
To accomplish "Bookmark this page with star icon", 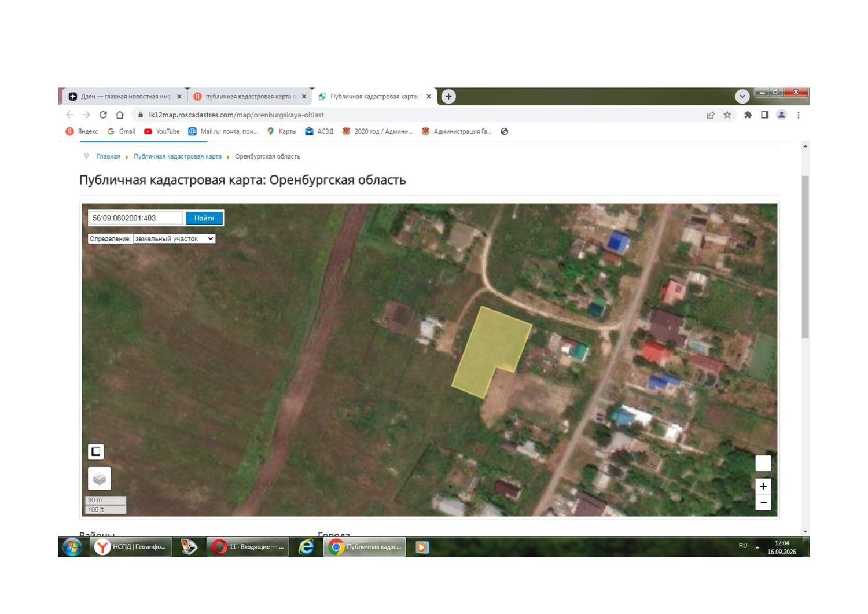I will pyautogui.click(x=727, y=115).
